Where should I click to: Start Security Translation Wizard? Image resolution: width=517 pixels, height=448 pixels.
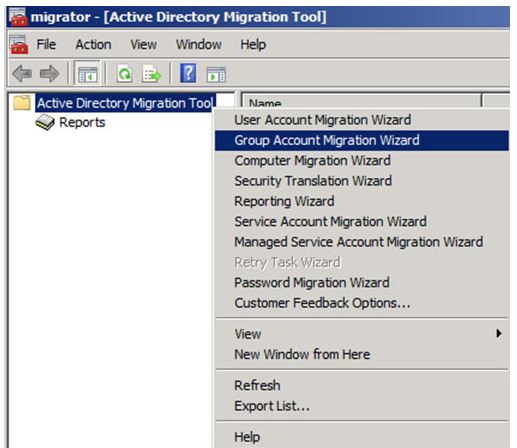pos(362,181)
